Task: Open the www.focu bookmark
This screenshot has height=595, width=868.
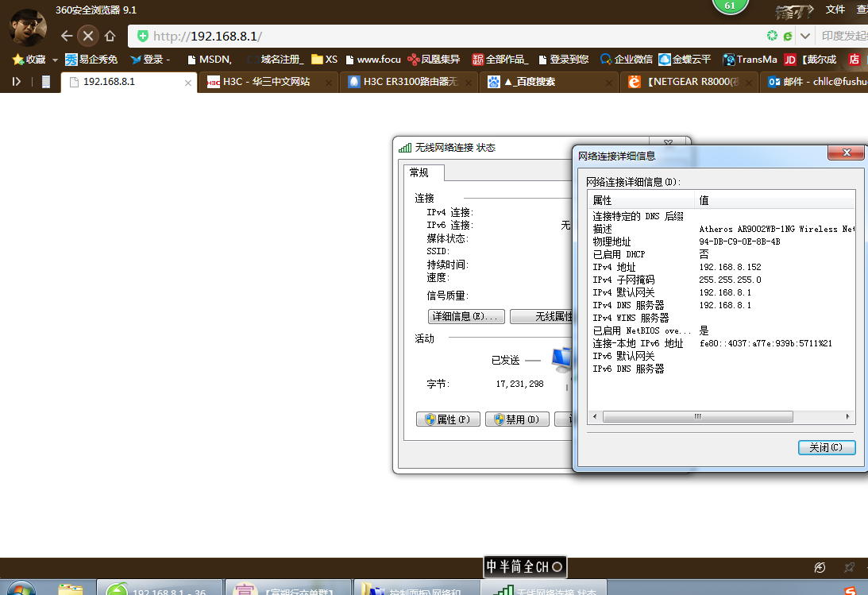Action: point(373,60)
